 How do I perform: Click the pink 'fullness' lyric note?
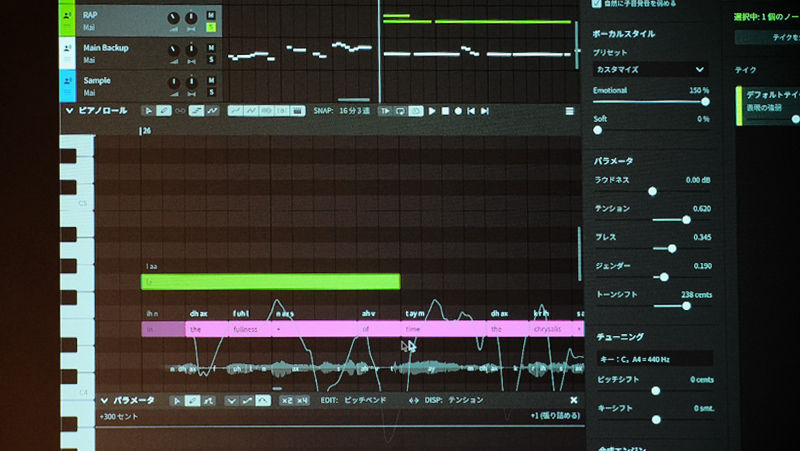pos(250,329)
